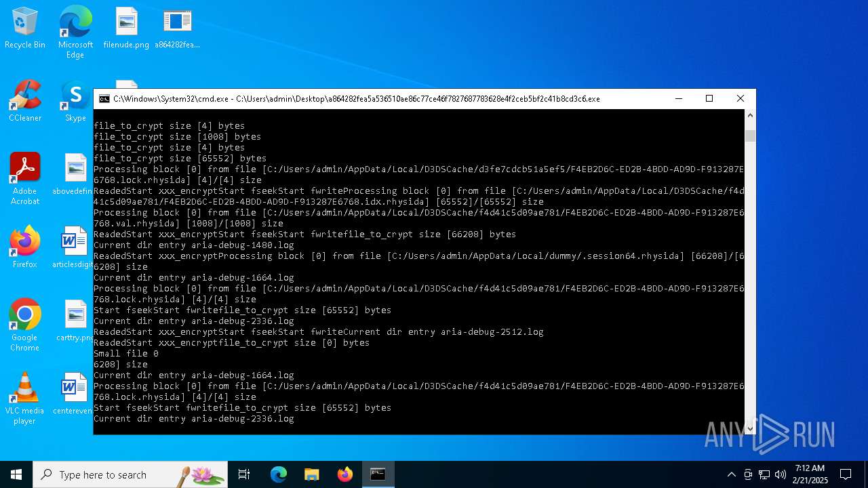868x488 pixels.
Task: Select the carttry.png desktop file
Action: [75, 321]
